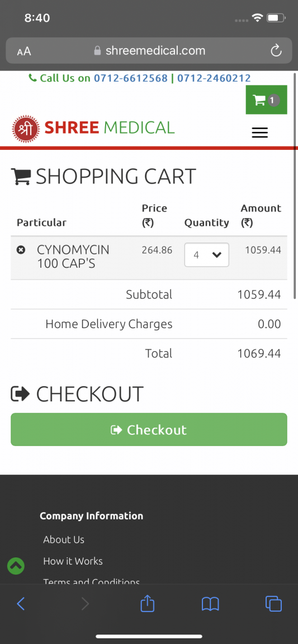
Task: Open the About Us link
Action: [64, 539]
